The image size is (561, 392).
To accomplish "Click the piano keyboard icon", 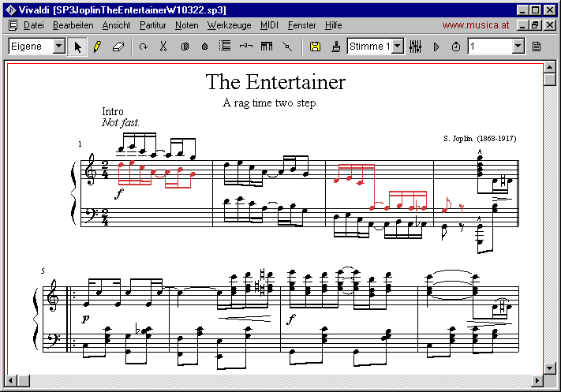I will coord(267,46).
